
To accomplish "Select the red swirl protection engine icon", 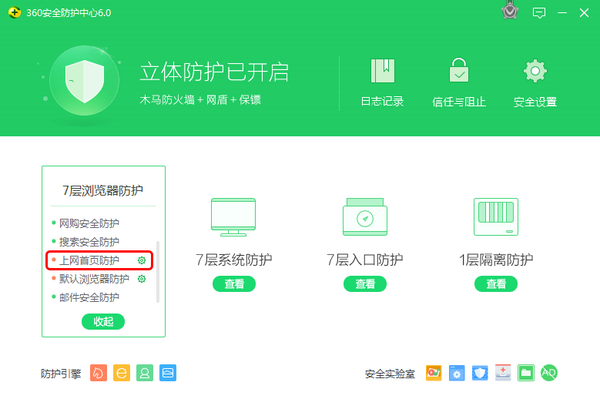I will pyautogui.click(x=98, y=373).
